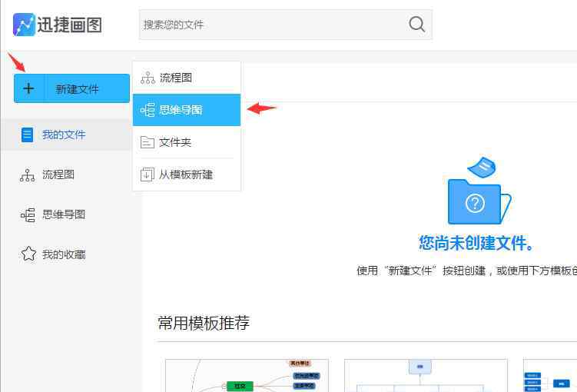The image size is (577, 392).
Task: Click the empty folder question-mark illustration
Action: pos(479,191)
